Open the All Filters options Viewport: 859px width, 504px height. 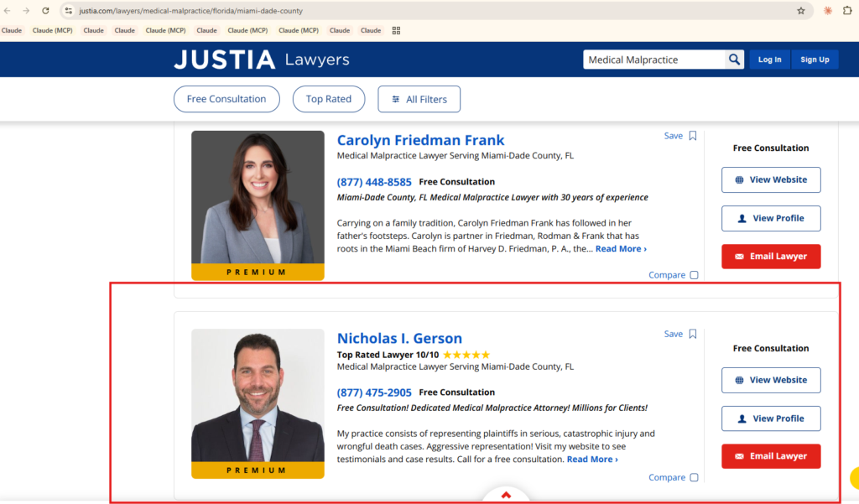point(419,99)
